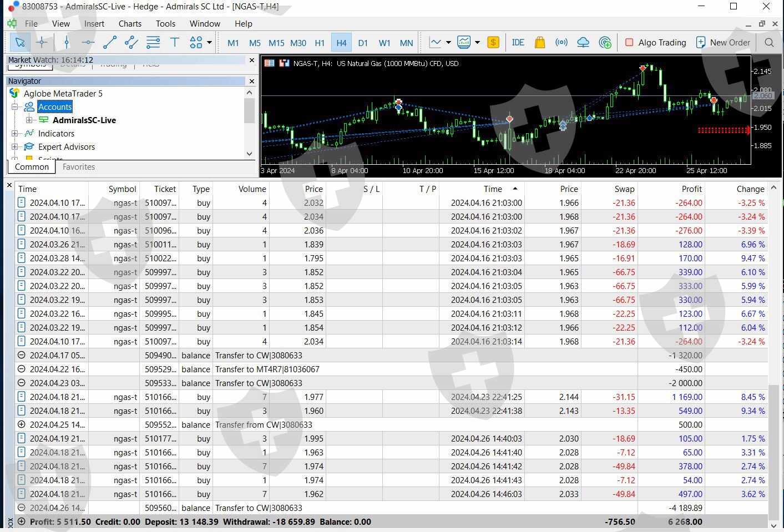
Task: Open the Charts menu
Action: (x=130, y=24)
